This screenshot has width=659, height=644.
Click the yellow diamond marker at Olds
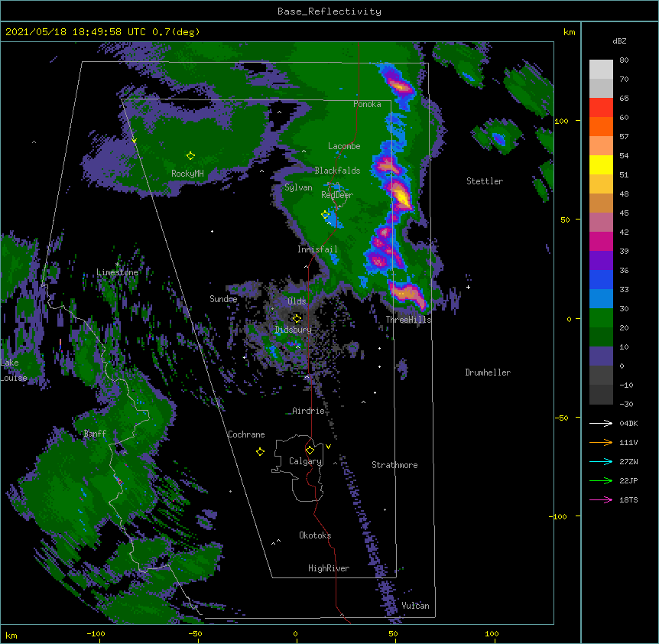click(x=297, y=318)
